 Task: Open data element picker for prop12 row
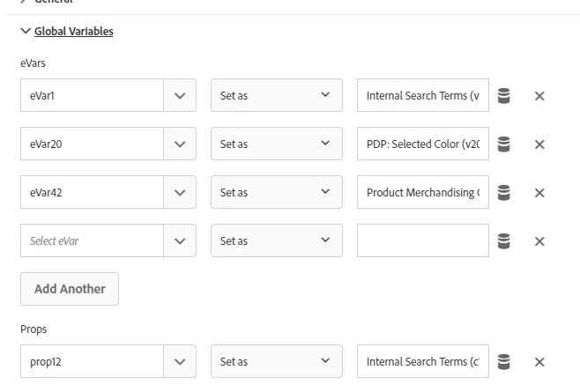504,362
